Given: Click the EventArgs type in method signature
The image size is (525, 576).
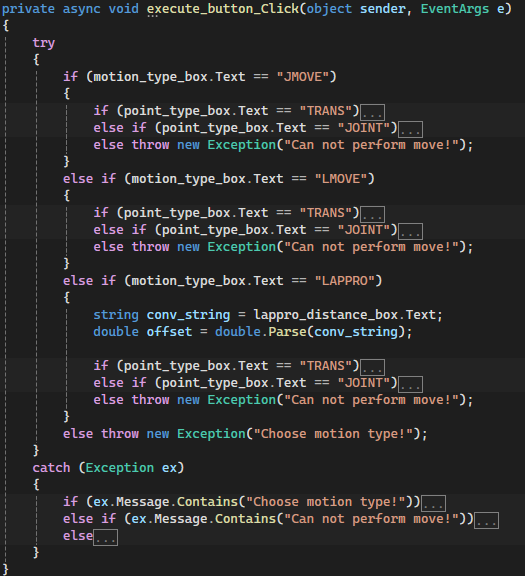Looking at the screenshot, I should click(455, 9).
